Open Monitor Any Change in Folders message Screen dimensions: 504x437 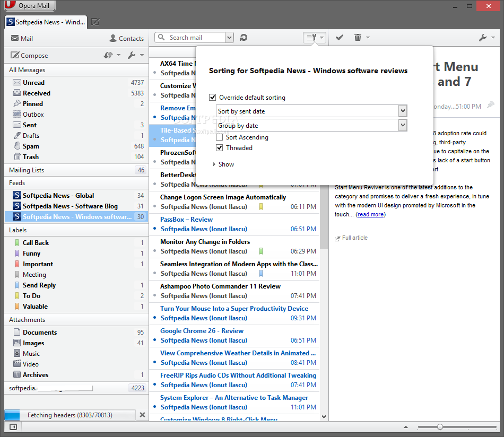pos(234,247)
